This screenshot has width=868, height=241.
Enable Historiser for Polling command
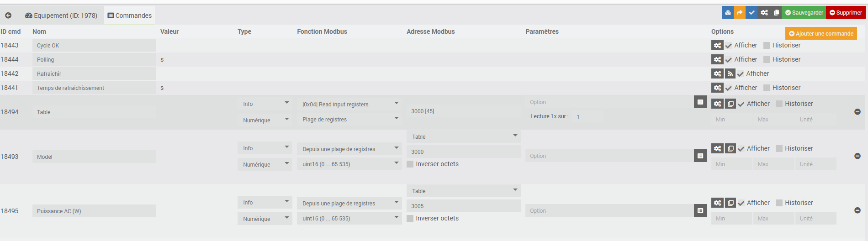(767, 59)
